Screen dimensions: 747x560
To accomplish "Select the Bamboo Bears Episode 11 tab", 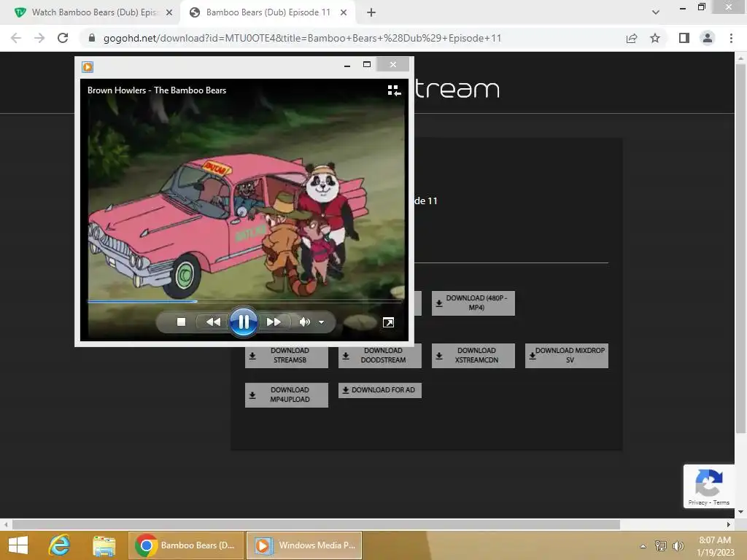I will pos(267,12).
